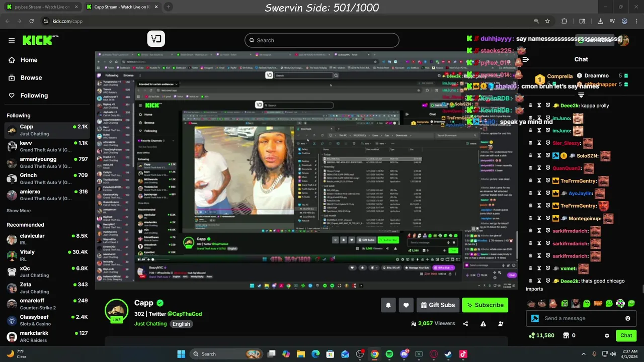Open Grinch channel in Following list

(47, 178)
